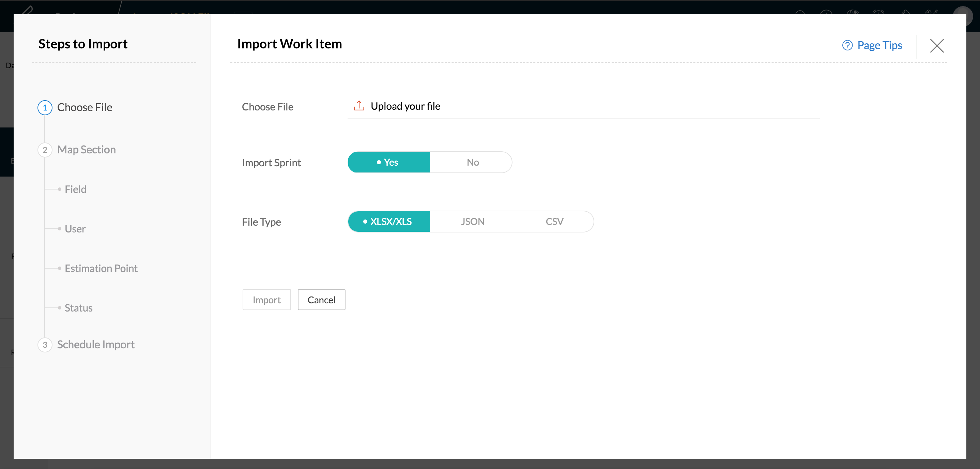Click the step 1 number circle
Screen dimensions: 980x469
45,107
